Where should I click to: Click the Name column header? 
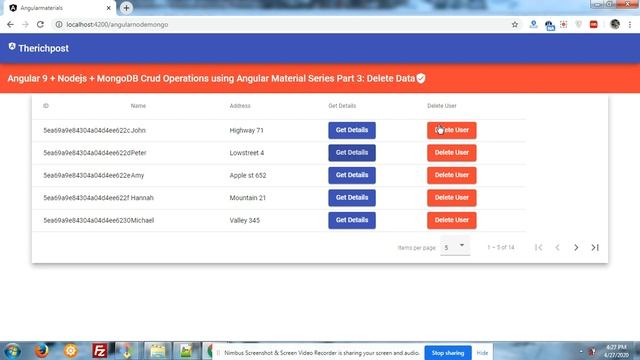point(138,106)
